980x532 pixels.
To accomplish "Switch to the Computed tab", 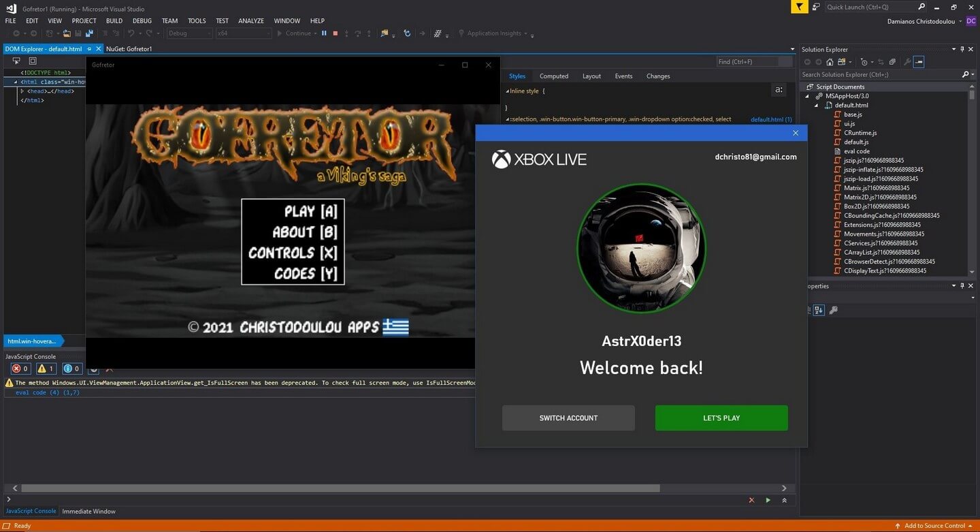I will pyautogui.click(x=554, y=76).
